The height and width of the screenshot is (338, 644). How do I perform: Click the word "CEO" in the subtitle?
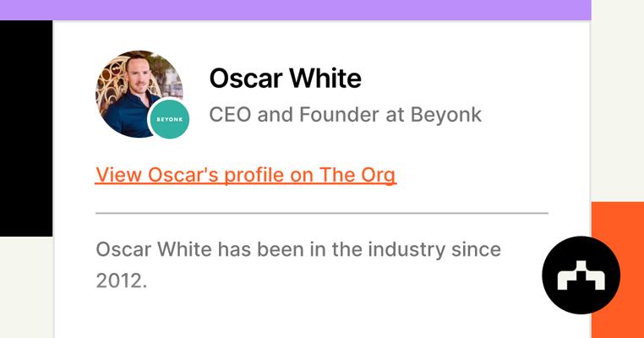(x=230, y=114)
